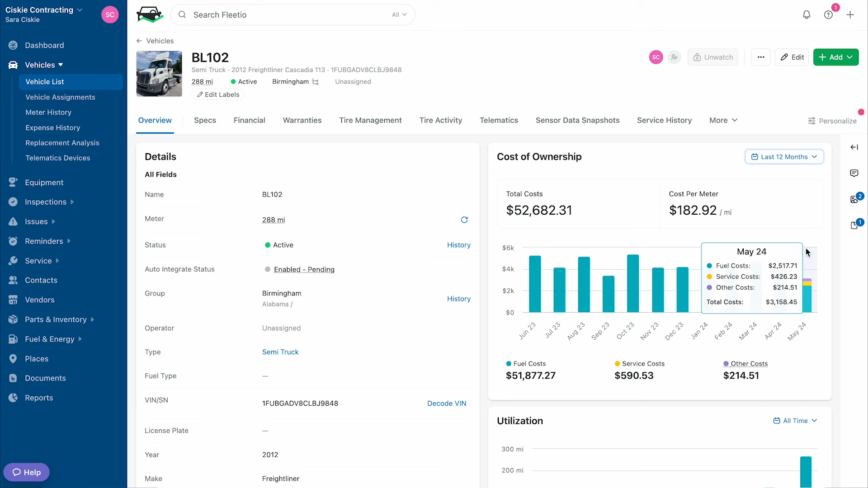Screen dimensions: 868x488
Task: Refresh the meter value icon
Action: point(464,220)
